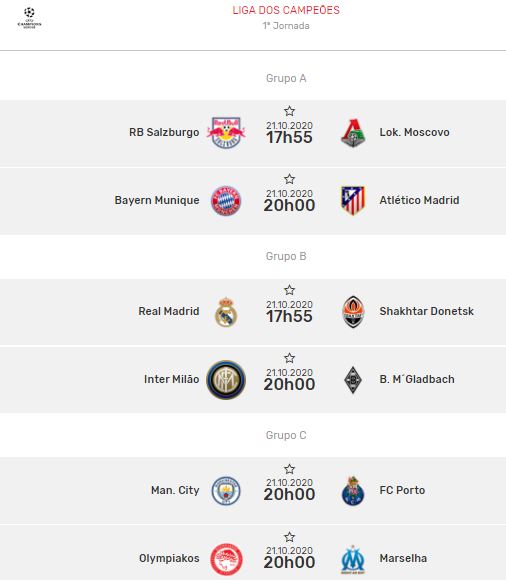Click the Olympiakos club crest

226,559
